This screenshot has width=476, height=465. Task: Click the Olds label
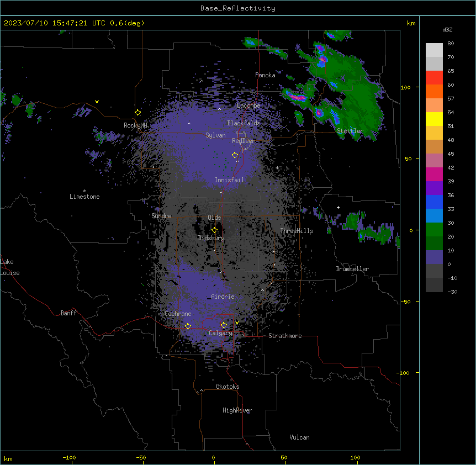point(214,218)
